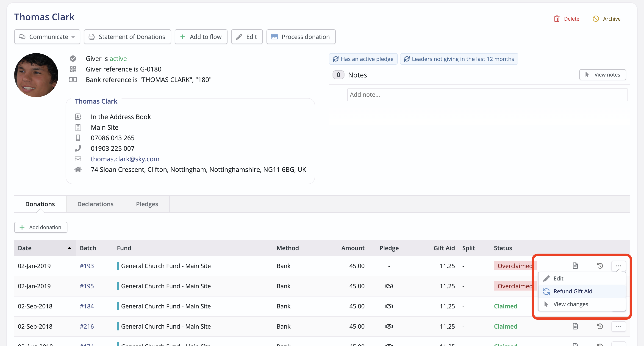Viewport: 644px width, 346px height.
Task: Click the Has an active pledge tag
Action: tap(363, 59)
